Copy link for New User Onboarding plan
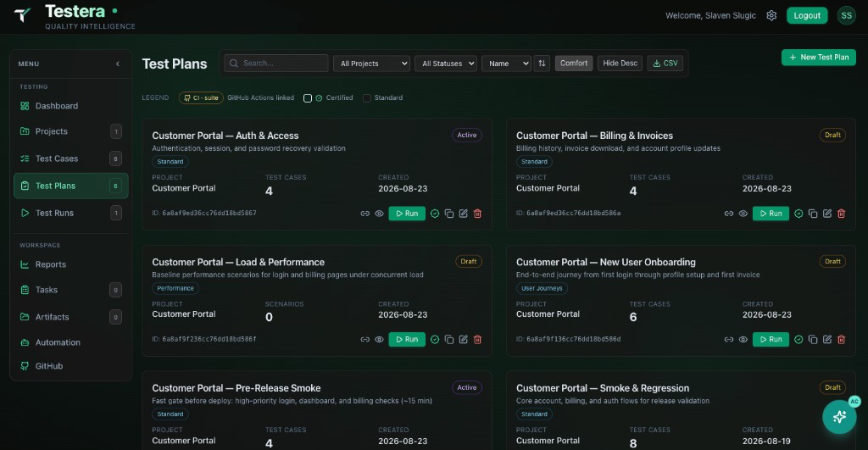The width and height of the screenshot is (868, 450). (728, 339)
